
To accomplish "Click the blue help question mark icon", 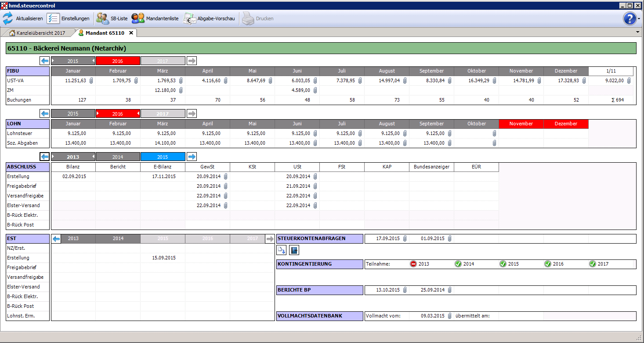I will (x=630, y=18).
